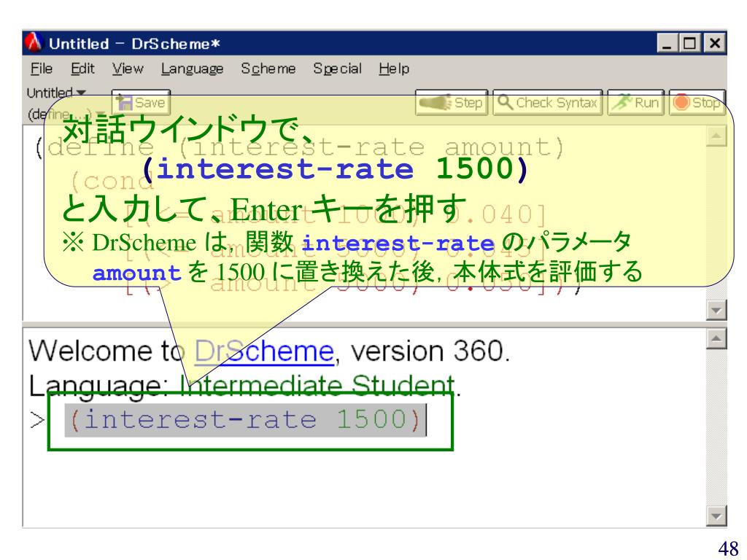Click the 'version 360.' text
Screen dimensions: 747x560
(x=430, y=351)
